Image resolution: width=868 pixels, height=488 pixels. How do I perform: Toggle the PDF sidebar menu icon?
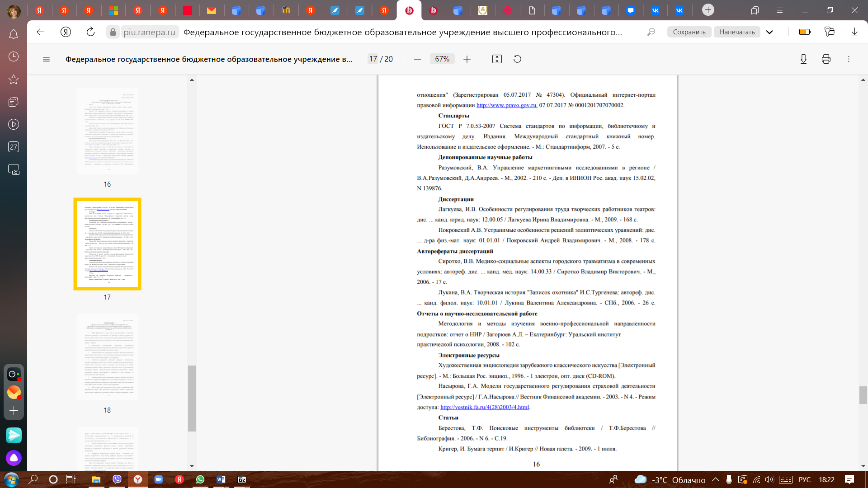(46, 59)
